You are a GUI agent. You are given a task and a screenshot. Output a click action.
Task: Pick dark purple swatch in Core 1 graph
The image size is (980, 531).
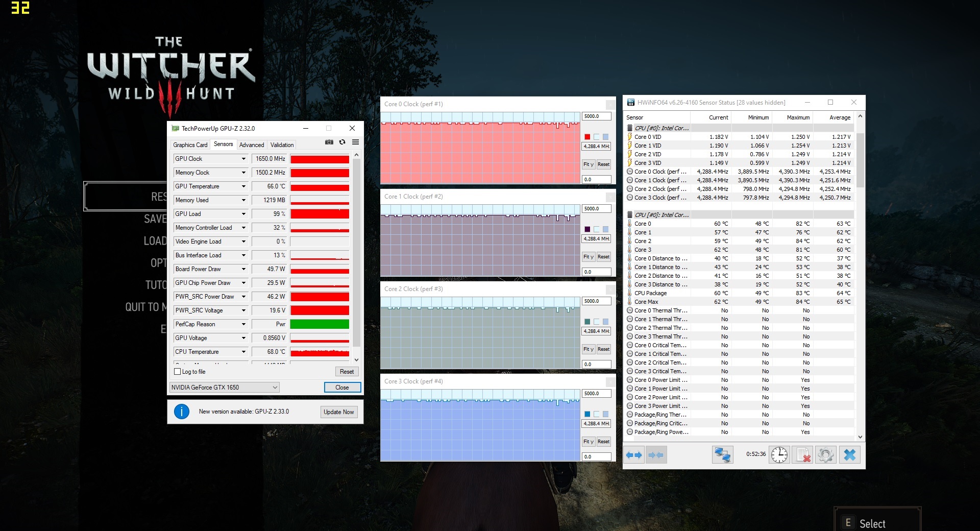[x=587, y=229]
